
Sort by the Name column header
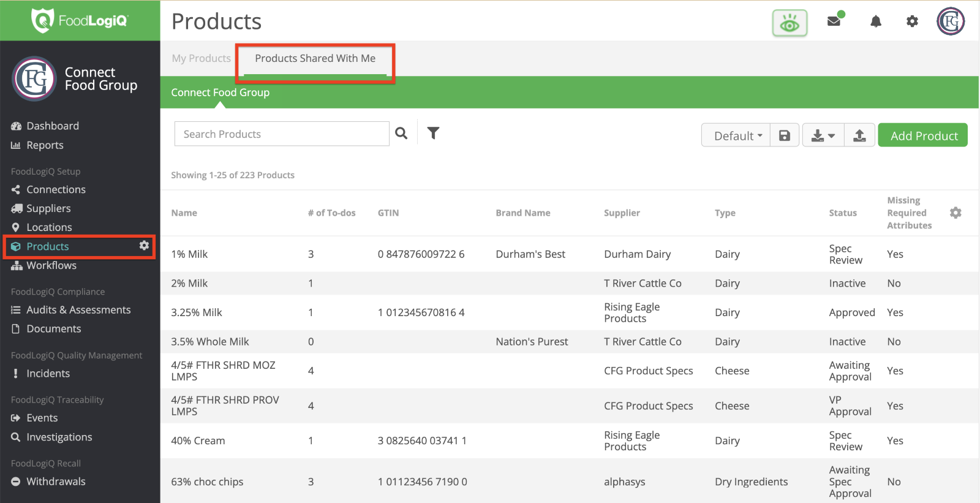pos(184,213)
